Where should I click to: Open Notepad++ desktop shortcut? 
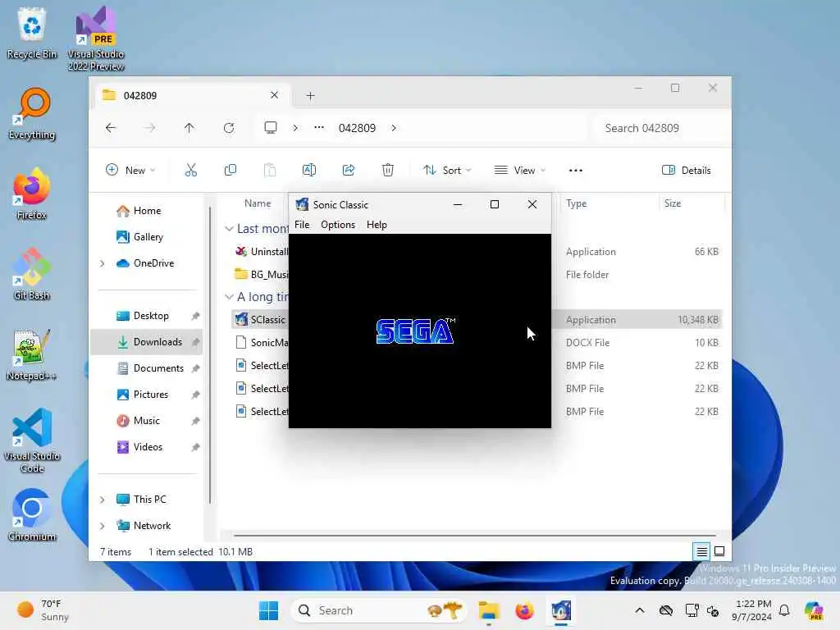coord(32,354)
